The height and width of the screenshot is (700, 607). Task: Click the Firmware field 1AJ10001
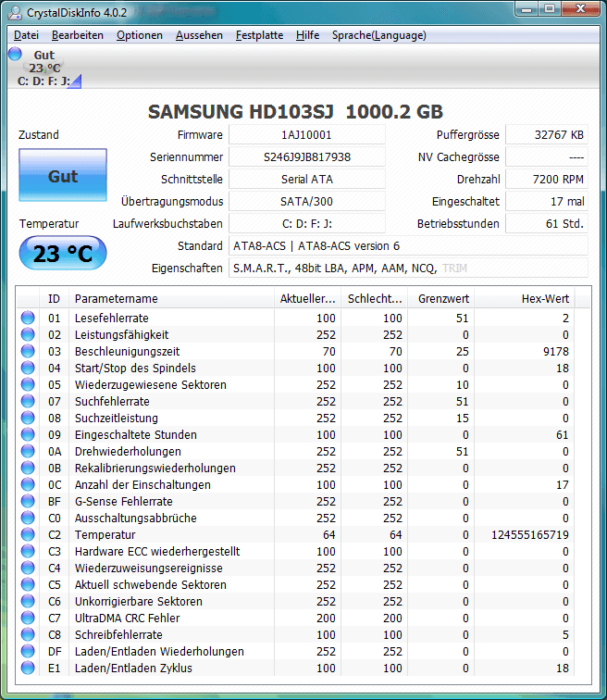[x=307, y=135]
